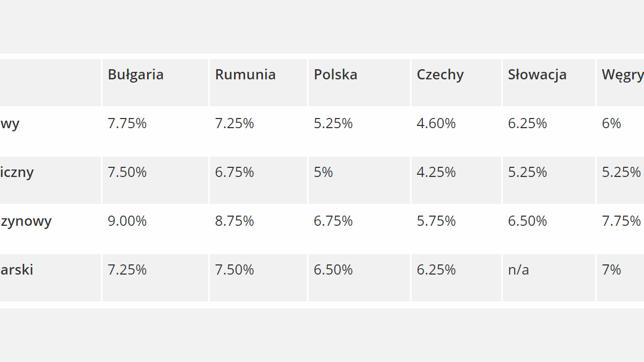This screenshot has width=644, height=362.
Task: Select the 6.50% cell under Polska
Action: [333, 270]
